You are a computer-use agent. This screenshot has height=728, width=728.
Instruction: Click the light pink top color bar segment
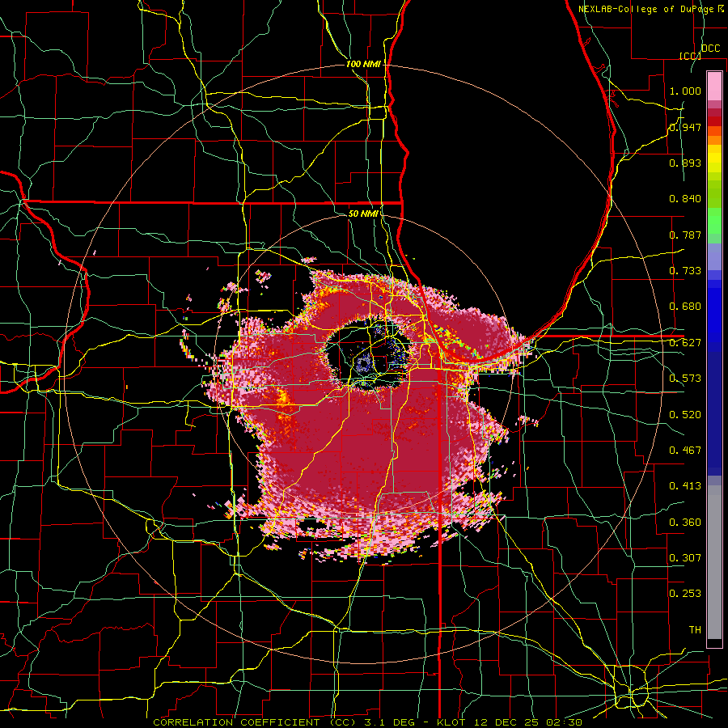coord(714,86)
